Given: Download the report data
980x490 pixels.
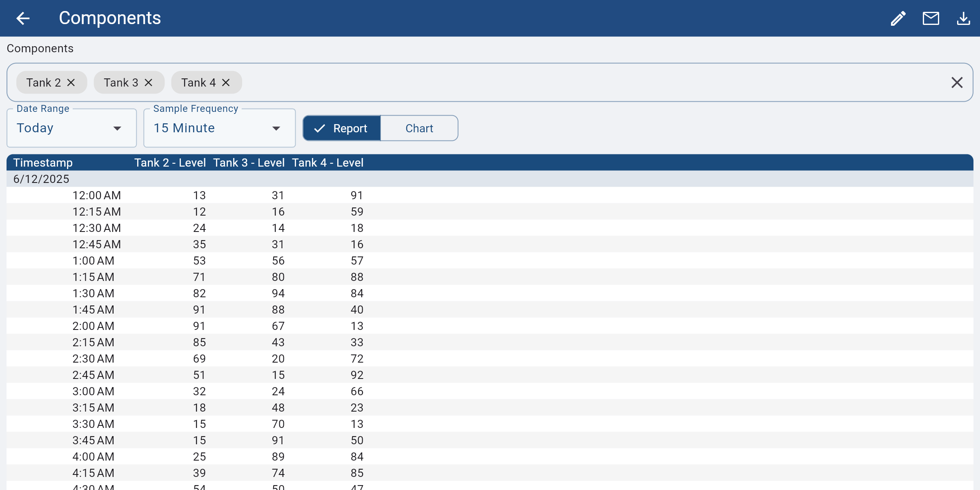Looking at the screenshot, I should pyautogui.click(x=963, y=18).
